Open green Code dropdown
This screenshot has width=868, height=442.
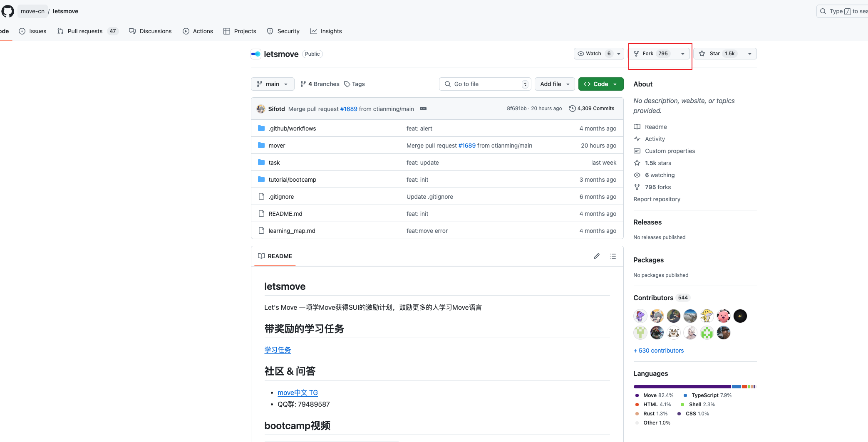(601, 84)
